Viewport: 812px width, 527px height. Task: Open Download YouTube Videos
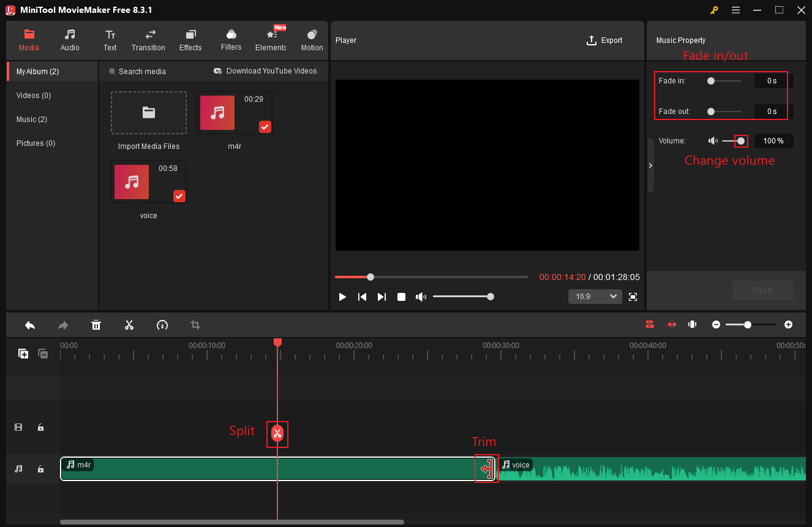tap(265, 70)
